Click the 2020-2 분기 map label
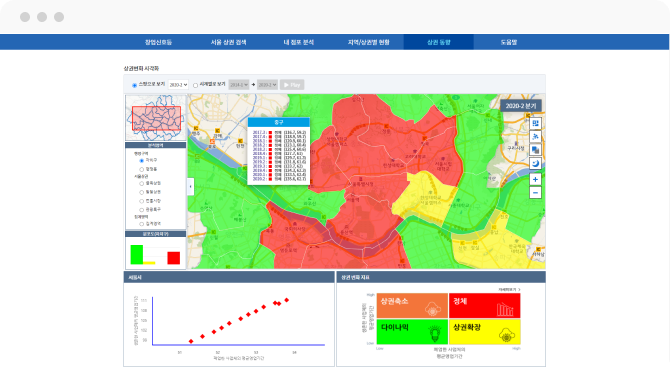This screenshot has height=373, width=670. pos(520,106)
